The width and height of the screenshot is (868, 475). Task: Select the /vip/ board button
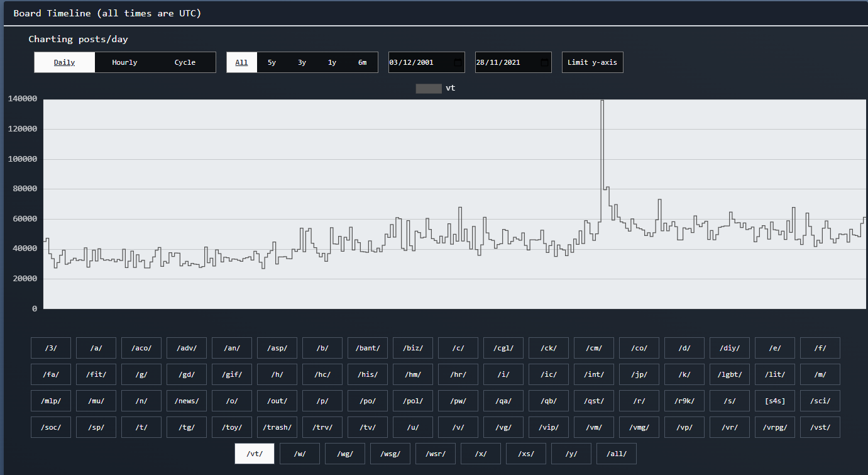[x=549, y=427]
